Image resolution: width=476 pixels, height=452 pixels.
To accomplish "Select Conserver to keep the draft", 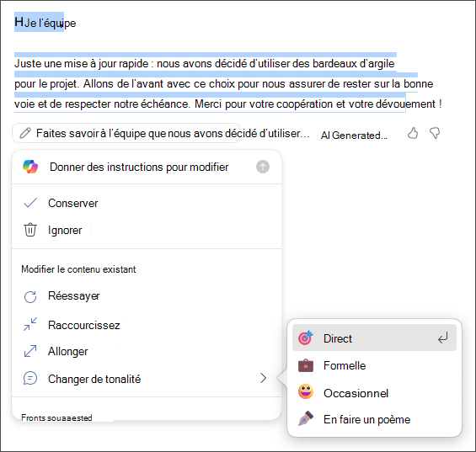I will point(147,203).
